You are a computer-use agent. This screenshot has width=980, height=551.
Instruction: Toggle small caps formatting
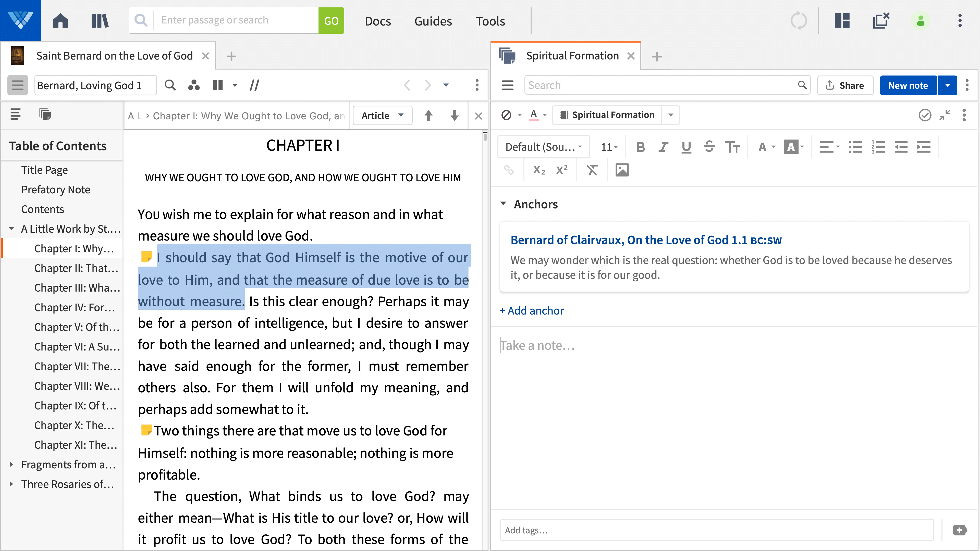tap(732, 147)
